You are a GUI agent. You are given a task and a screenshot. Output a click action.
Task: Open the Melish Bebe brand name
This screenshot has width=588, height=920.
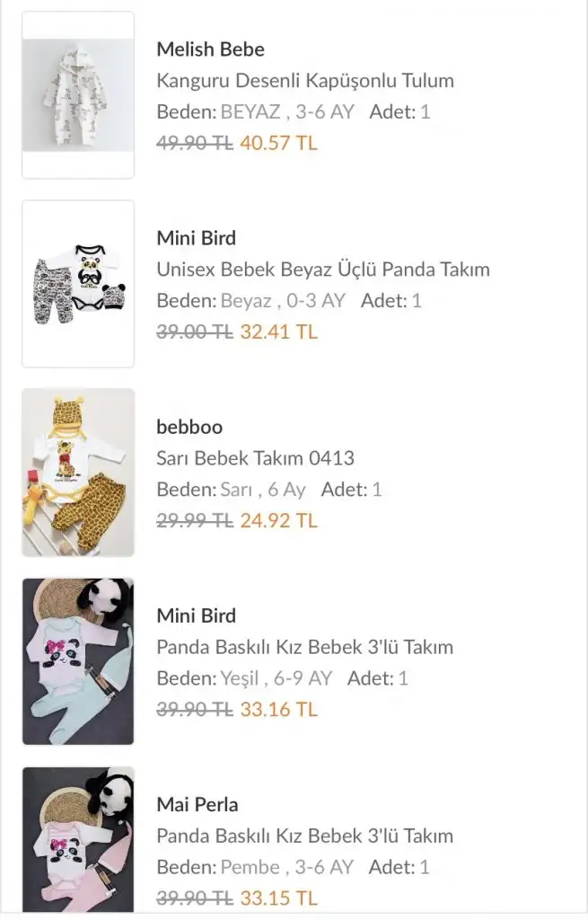[x=210, y=49]
